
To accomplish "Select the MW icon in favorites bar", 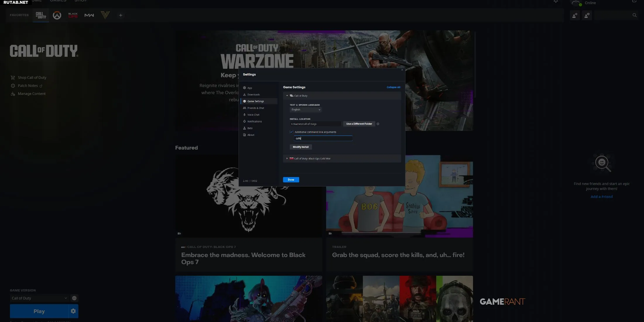I will coord(89,15).
